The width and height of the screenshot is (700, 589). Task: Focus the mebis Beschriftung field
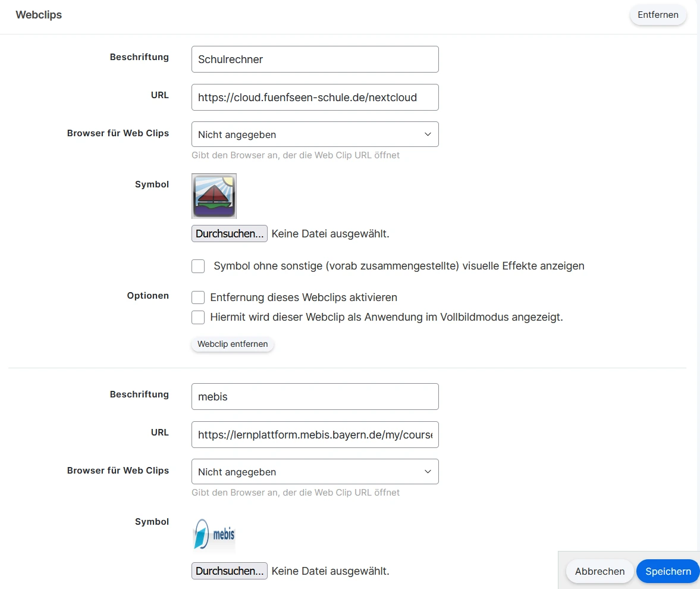pos(315,397)
